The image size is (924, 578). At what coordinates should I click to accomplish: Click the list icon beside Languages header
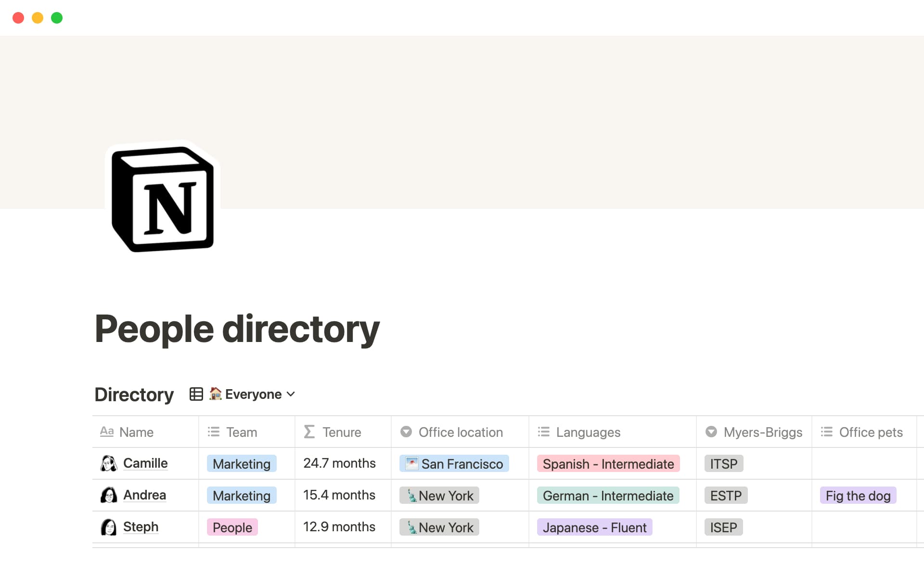[543, 432]
